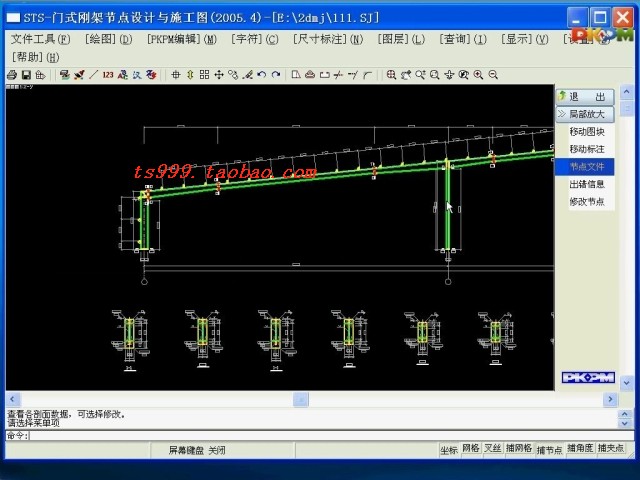Click the eraser tool icon
Image resolution: width=640 pixels, height=480 pixels.
(310, 75)
